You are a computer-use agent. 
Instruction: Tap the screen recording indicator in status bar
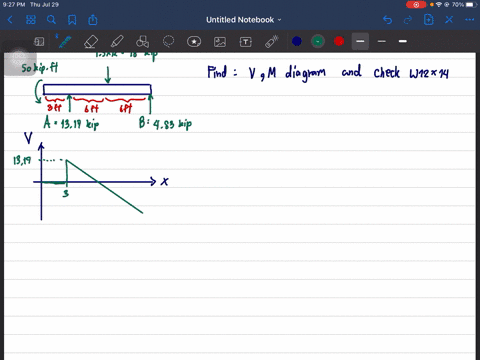click(416, 5)
